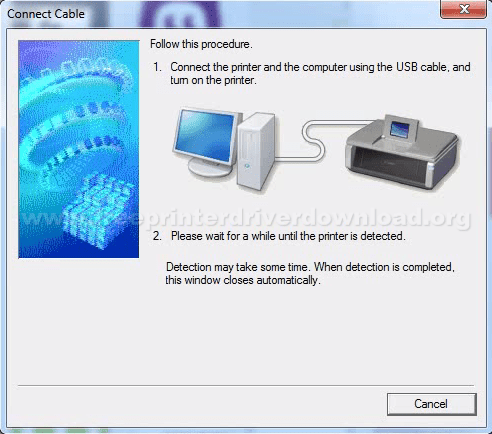The height and width of the screenshot is (434, 492).
Task: Click the Connect Cable title text
Action: [46, 14]
